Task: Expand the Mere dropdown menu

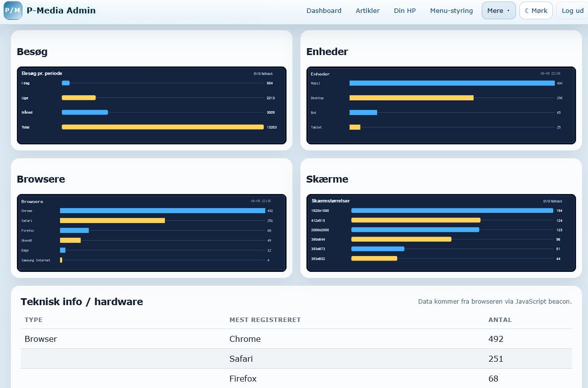Action: [499, 10]
